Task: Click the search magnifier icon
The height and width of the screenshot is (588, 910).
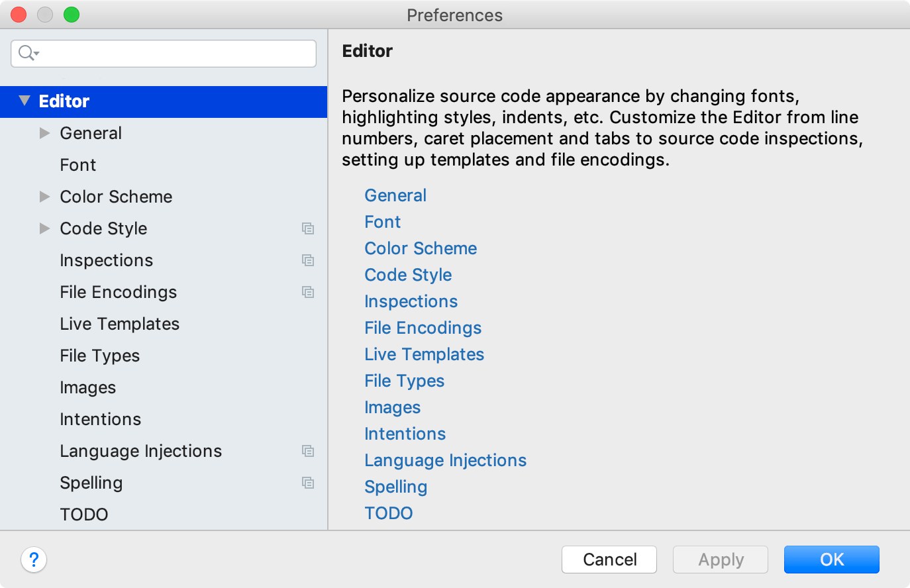Action: click(24, 54)
